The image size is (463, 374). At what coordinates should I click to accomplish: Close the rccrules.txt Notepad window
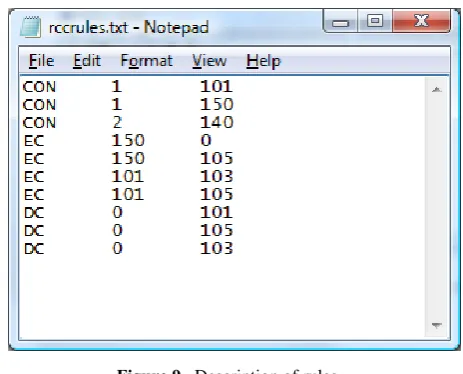coord(421,21)
